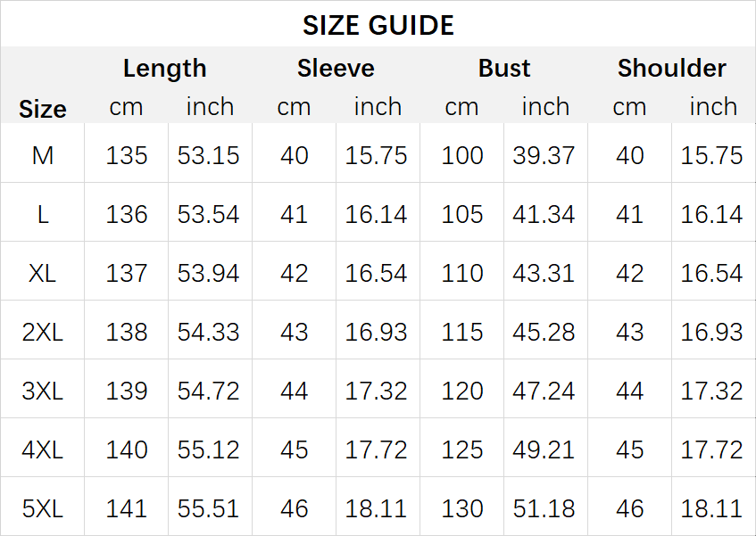Click the 55.12 length inch cell
The height and width of the screenshot is (536, 756).
(208, 450)
